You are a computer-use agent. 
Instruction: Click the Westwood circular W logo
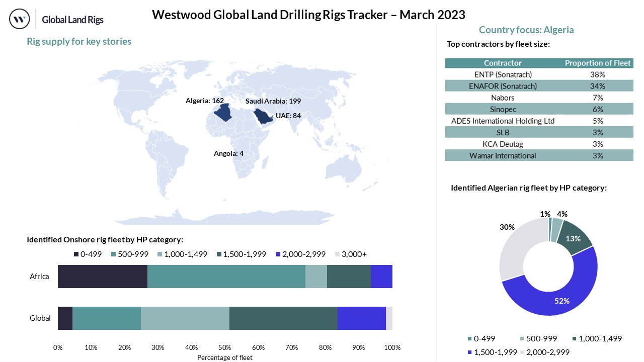click(20, 20)
